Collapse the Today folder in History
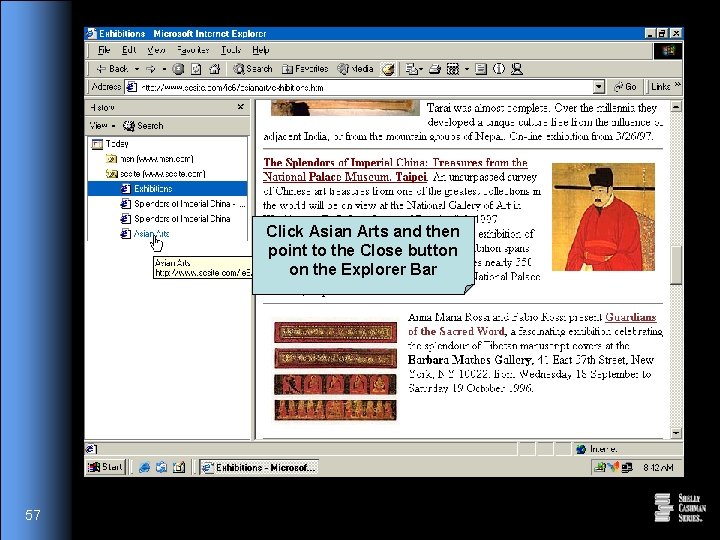 click(116, 143)
